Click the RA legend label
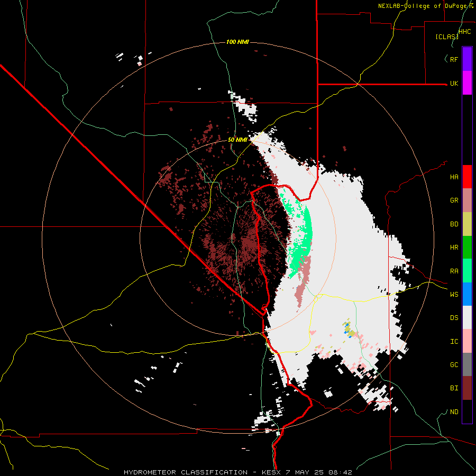476x476 pixels. [454, 271]
